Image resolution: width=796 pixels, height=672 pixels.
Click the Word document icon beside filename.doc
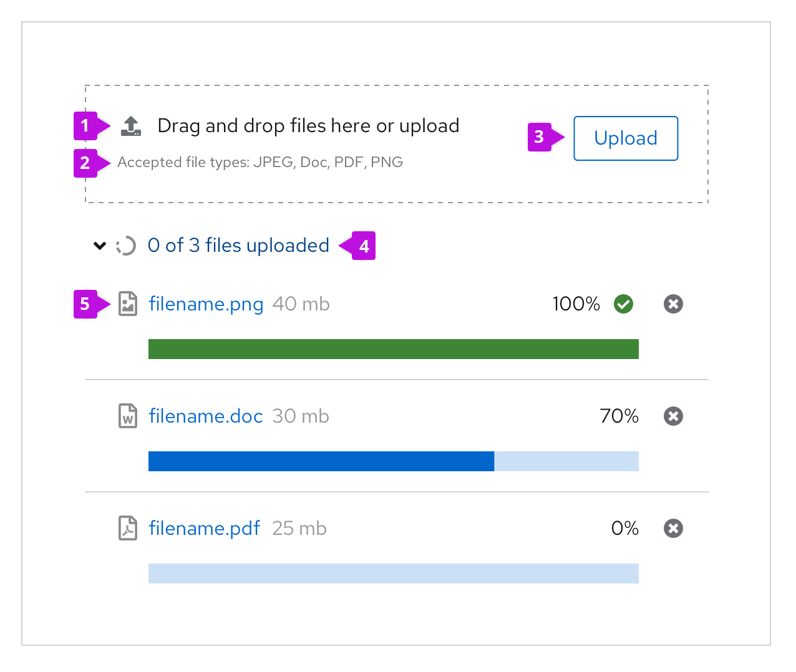[x=128, y=416]
